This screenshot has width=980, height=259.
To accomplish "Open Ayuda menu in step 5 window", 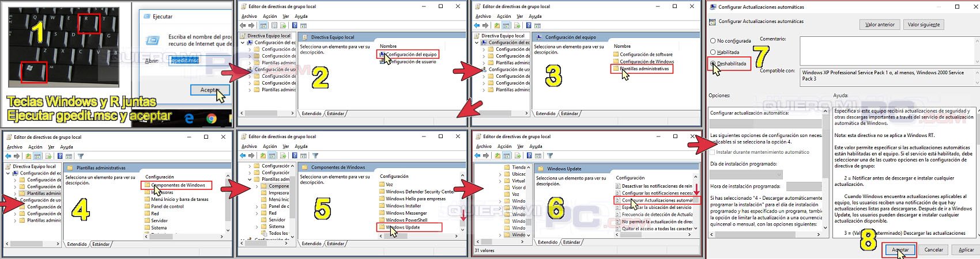I will coord(301,146).
